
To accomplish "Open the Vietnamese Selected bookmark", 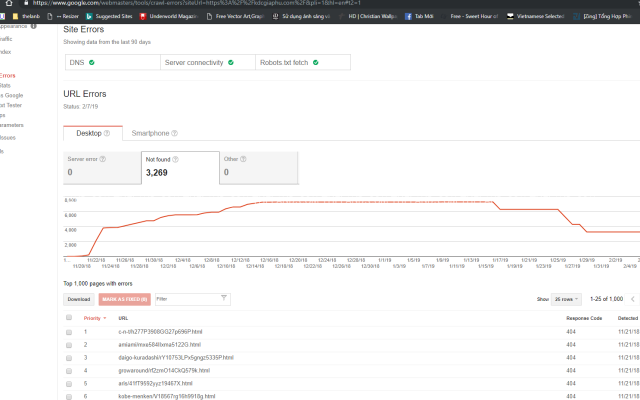I will [x=535, y=16].
